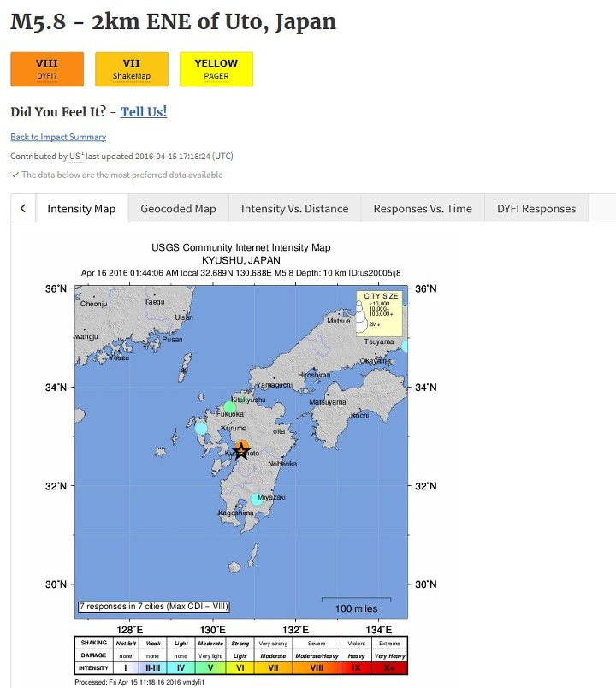
Task: Click the US contributor abbreviation
Action: point(75,157)
